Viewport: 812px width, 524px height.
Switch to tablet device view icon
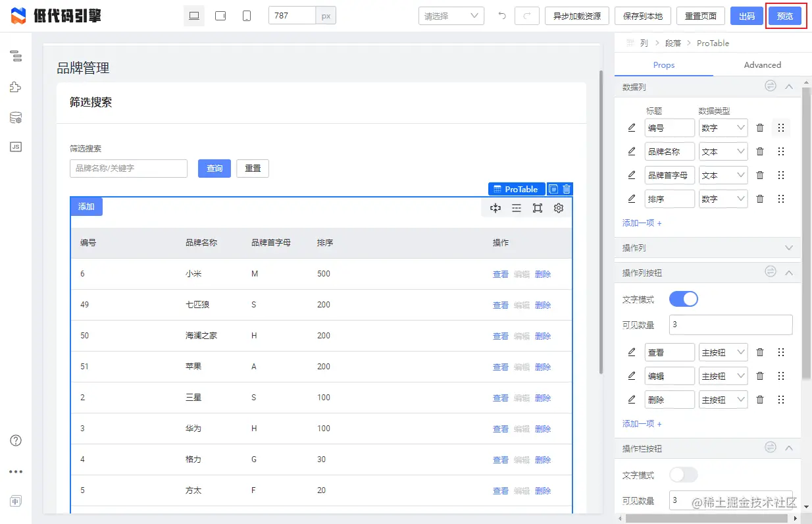coord(220,16)
